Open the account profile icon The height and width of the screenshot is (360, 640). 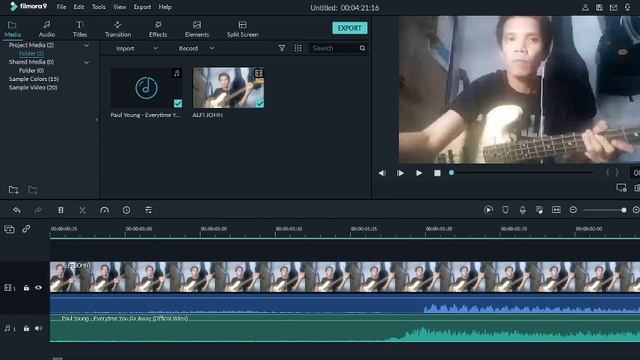585,7
